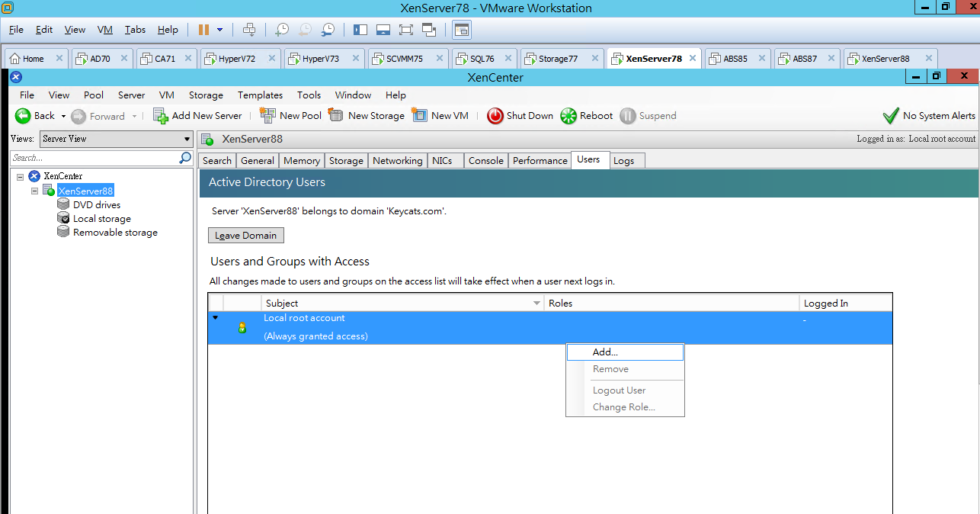The height and width of the screenshot is (514, 980).
Task: Switch to the Networking tab
Action: pyautogui.click(x=397, y=160)
